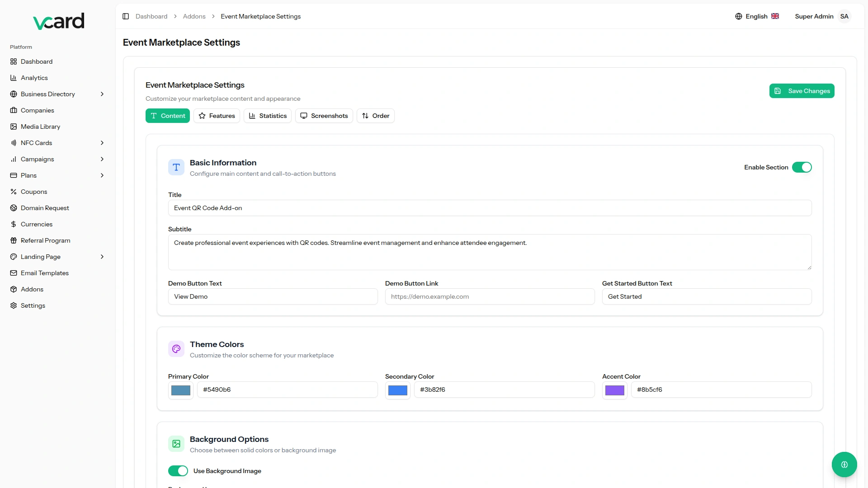
Task: Open the Statistics tab
Action: [268, 116]
